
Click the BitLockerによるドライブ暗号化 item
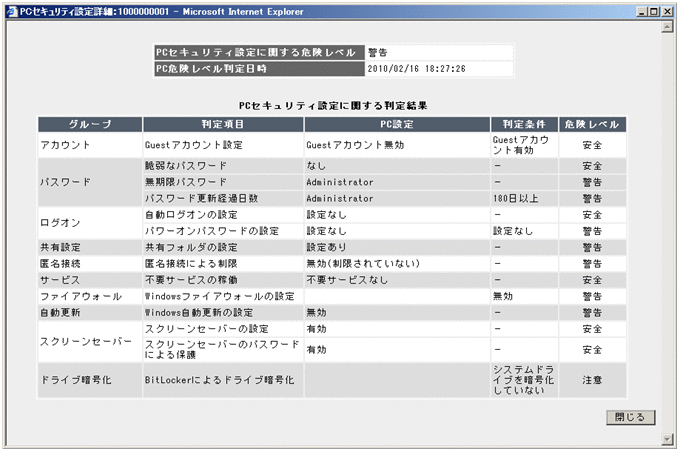click(223, 380)
